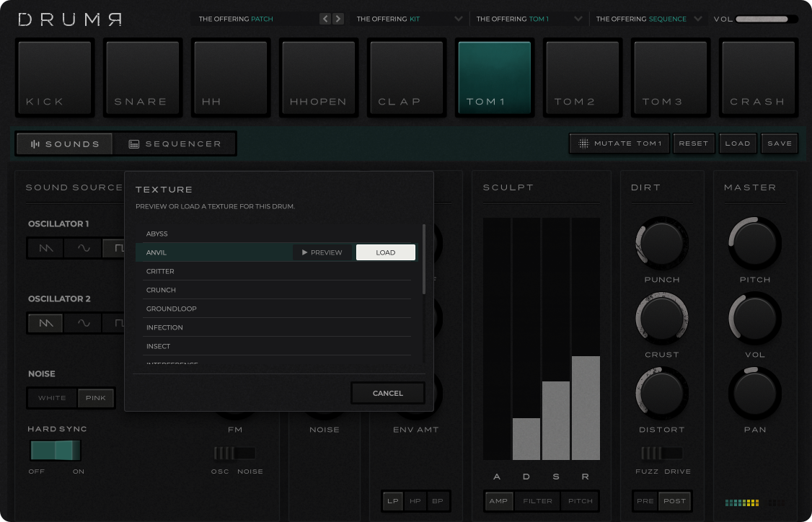Select the Kick drum pad
This screenshot has width=812, height=522.
click(55, 78)
